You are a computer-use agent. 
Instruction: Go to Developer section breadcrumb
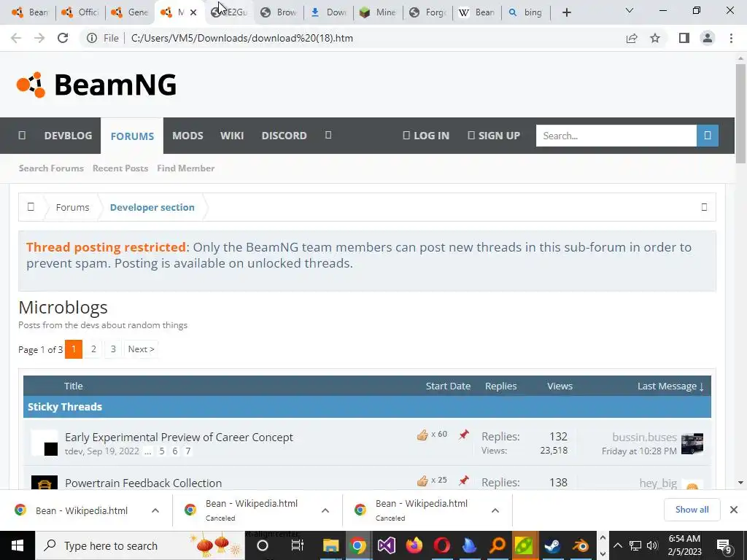click(x=152, y=207)
